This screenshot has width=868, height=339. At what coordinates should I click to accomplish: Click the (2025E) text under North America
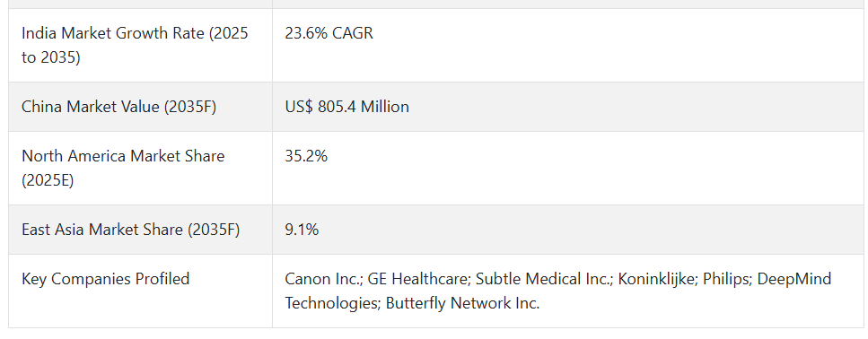[x=48, y=181]
